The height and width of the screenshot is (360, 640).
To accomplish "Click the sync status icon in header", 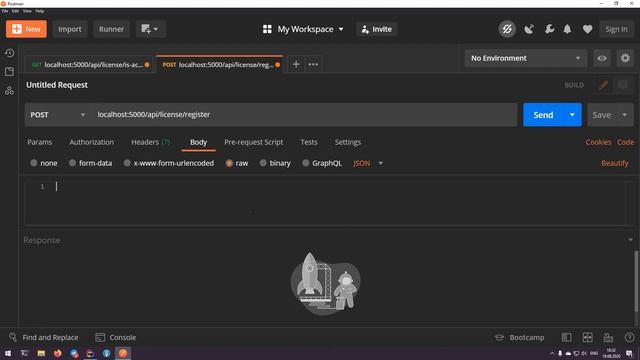I will point(507,29).
